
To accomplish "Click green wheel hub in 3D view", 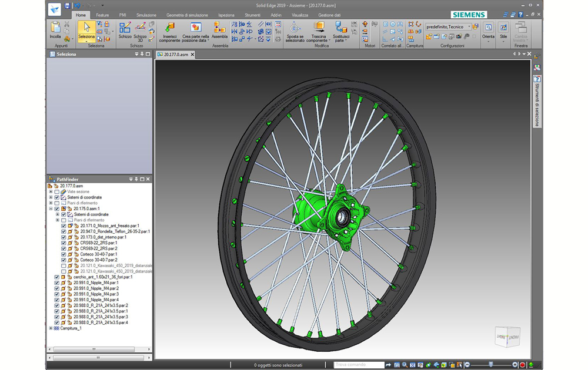I will tap(330, 217).
